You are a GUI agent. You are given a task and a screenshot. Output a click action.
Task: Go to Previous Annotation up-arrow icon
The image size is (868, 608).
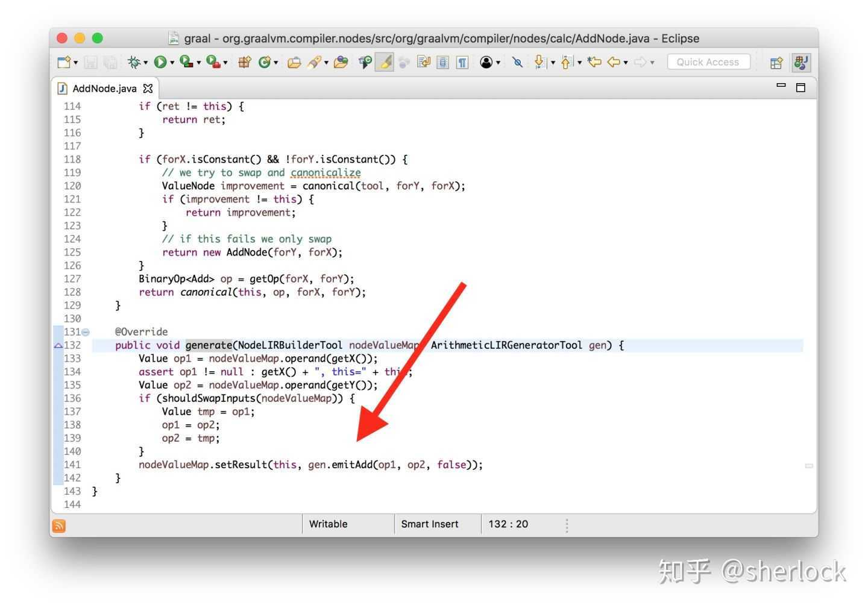coord(567,62)
